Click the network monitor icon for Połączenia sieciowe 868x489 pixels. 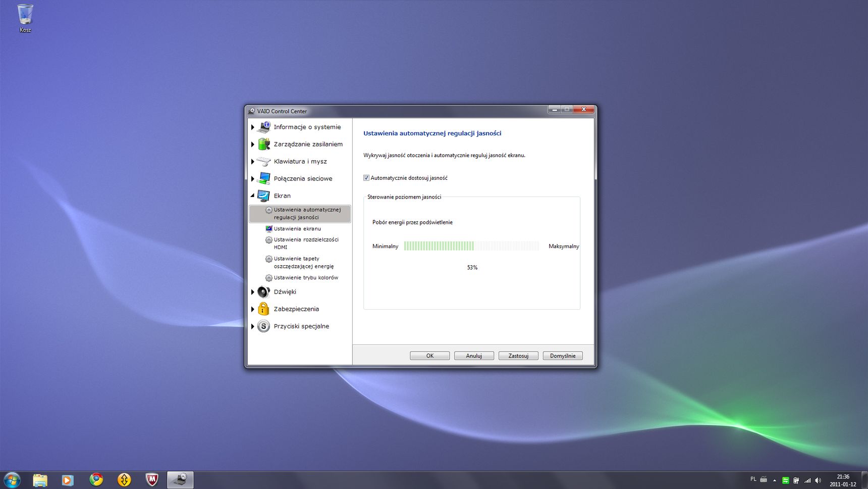point(263,178)
